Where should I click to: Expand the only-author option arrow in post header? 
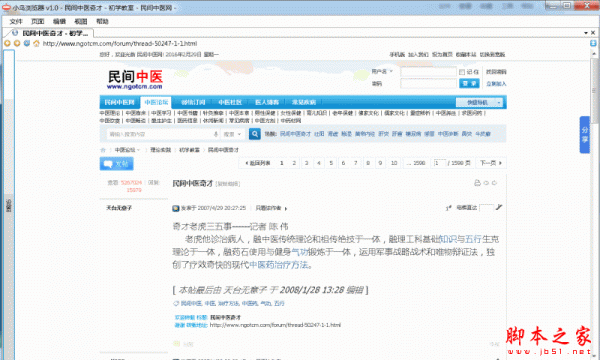(286, 209)
